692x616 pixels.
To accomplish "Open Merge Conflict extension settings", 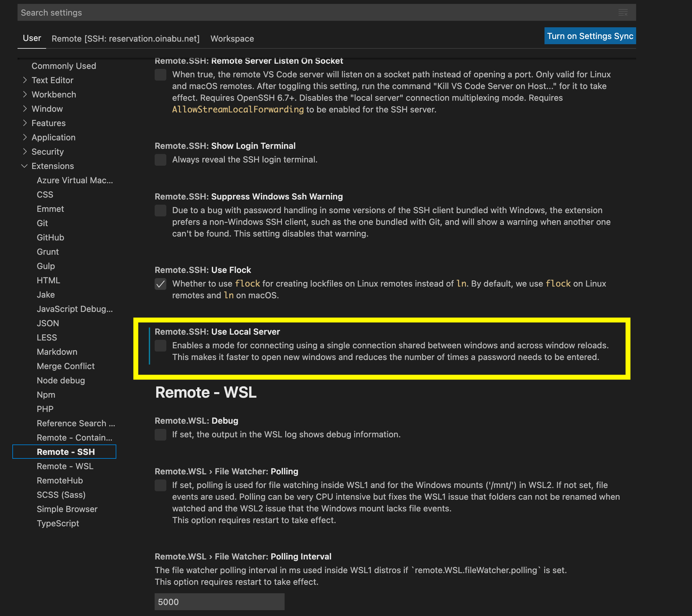I will (x=66, y=366).
